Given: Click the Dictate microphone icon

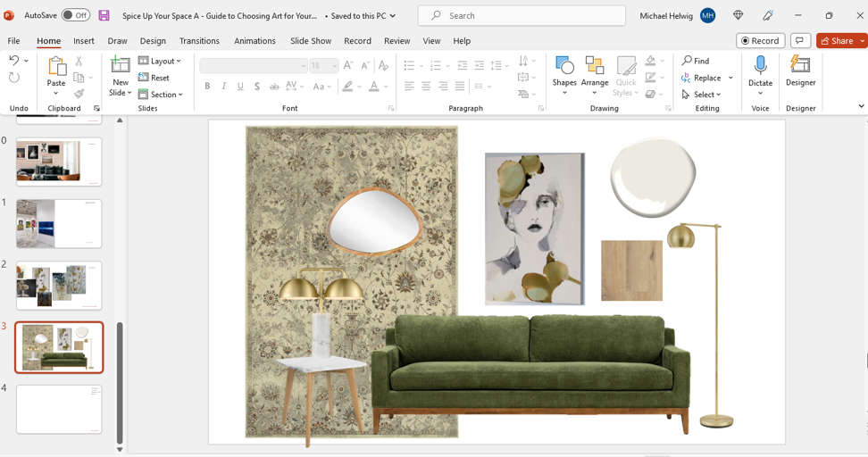Looking at the screenshot, I should click(x=761, y=65).
